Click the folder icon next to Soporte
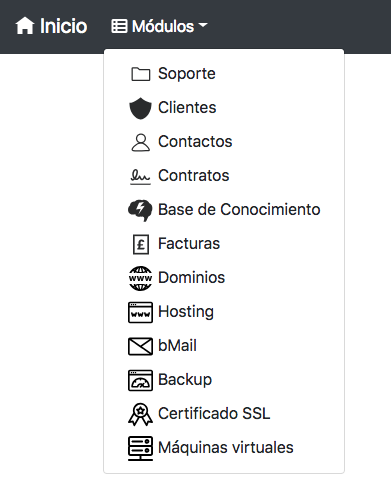The width and height of the screenshot is (391, 500). tap(141, 74)
